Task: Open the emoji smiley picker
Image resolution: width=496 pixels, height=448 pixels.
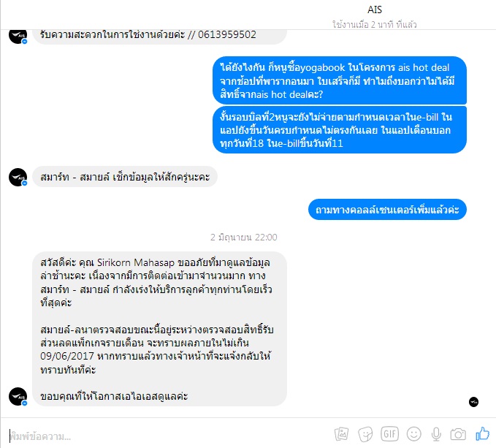Action: (413, 434)
